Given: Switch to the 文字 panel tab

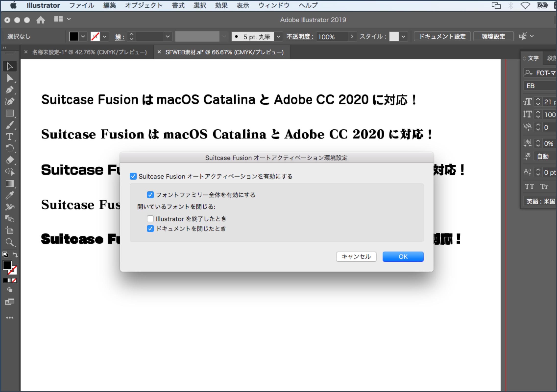Looking at the screenshot, I should point(533,58).
